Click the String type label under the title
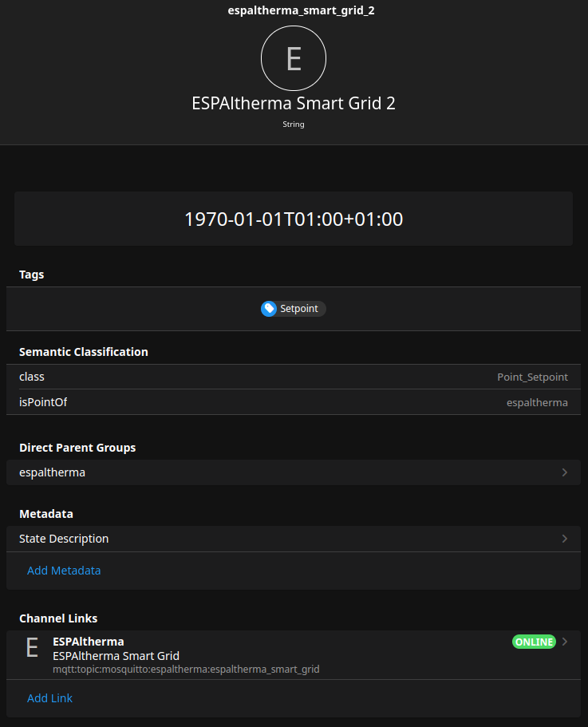This screenshot has height=727, width=588. (294, 124)
